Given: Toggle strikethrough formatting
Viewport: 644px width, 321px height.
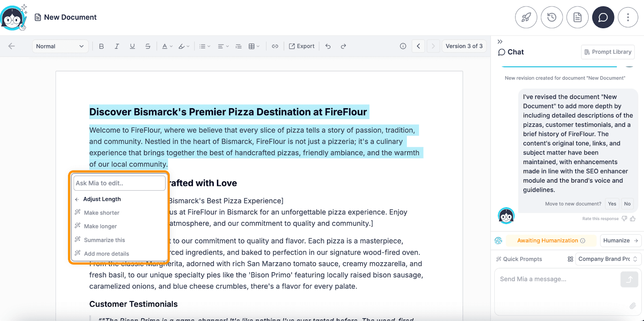Looking at the screenshot, I should 148,46.
